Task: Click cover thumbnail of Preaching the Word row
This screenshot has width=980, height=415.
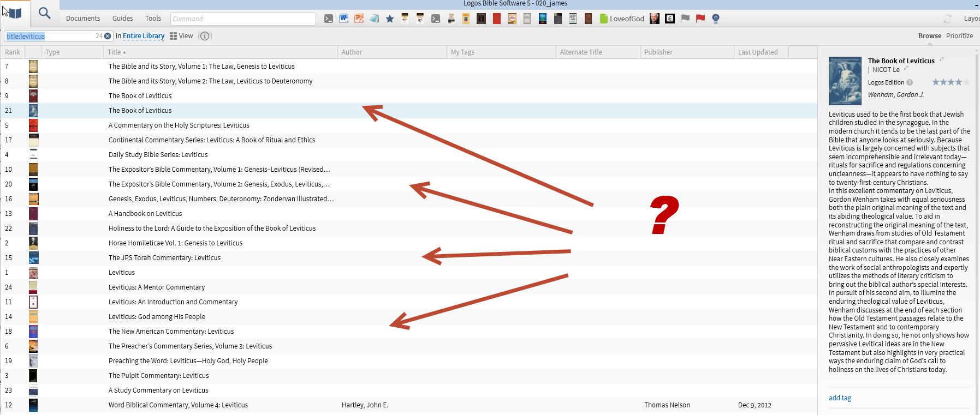Action: (x=33, y=361)
